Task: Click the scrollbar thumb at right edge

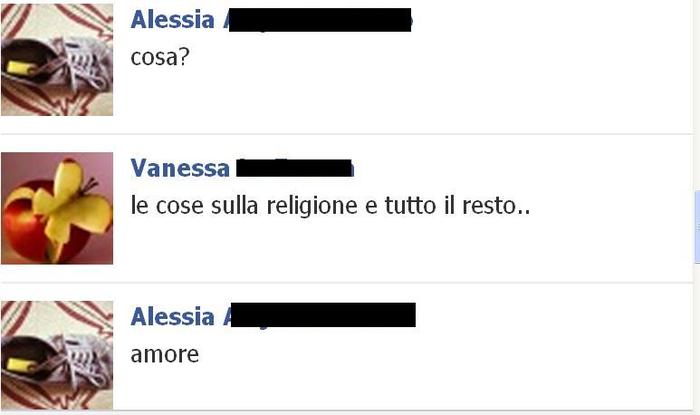Action: (697, 227)
